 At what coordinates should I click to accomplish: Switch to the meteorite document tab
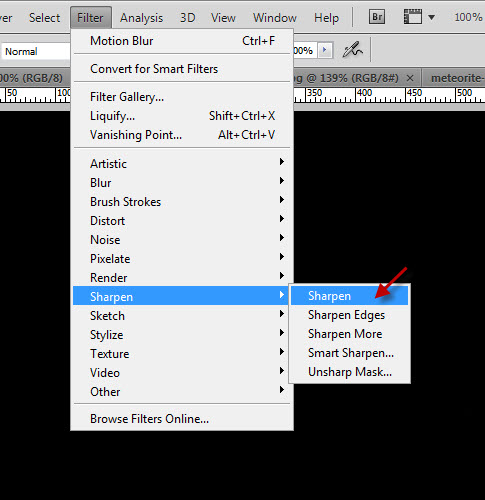click(x=454, y=78)
